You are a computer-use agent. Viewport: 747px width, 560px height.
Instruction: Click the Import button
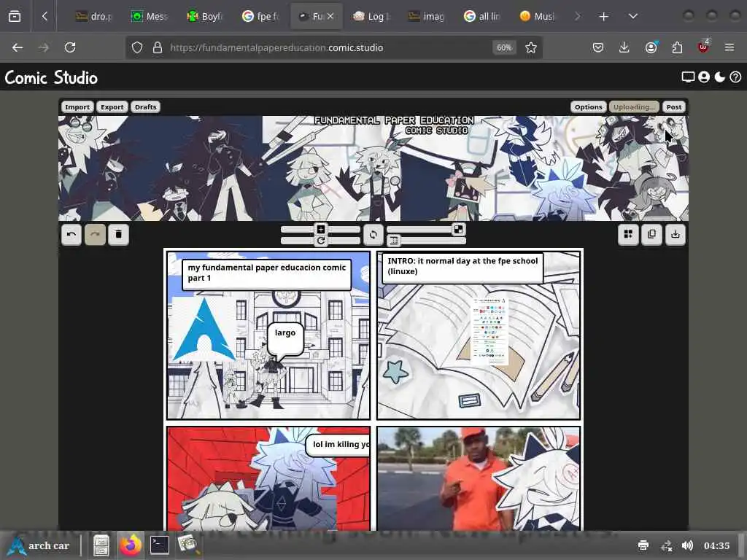(x=77, y=107)
